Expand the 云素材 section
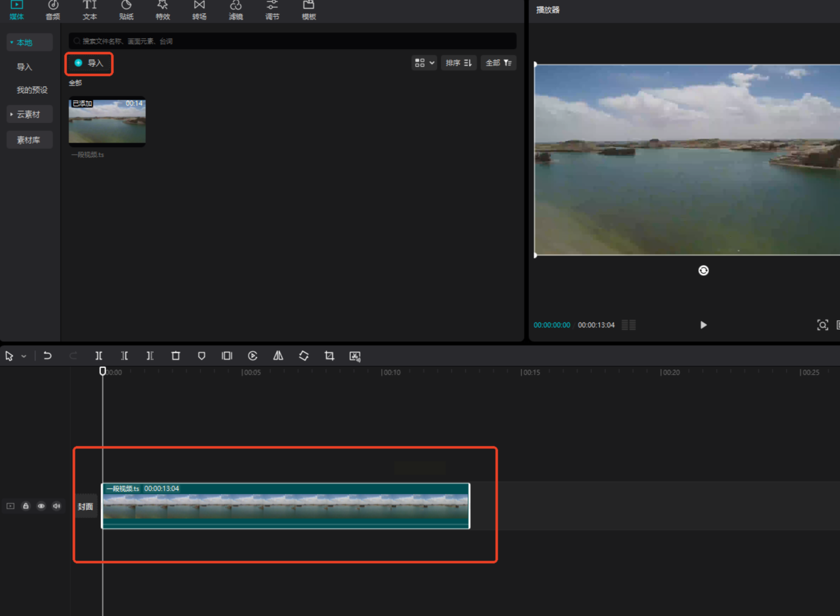Image resolution: width=840 pixels, height=616 pixels. pos(29,114)
